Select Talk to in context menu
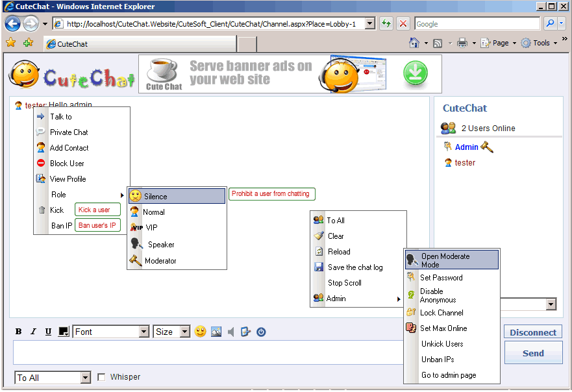Screen dimensions: 572x392 [82, 117]
